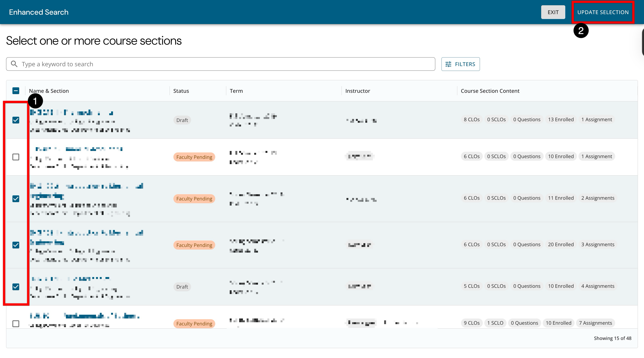Check the 7 Assignments course section
The height and width of the screenshot is (358, 644).
16,324
